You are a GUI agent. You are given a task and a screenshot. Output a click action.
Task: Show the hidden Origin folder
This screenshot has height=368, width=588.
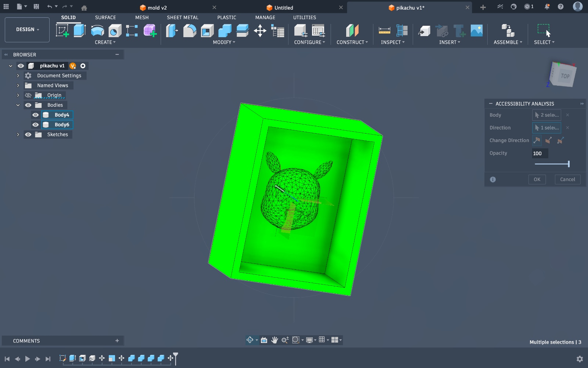tap(28, 95)
